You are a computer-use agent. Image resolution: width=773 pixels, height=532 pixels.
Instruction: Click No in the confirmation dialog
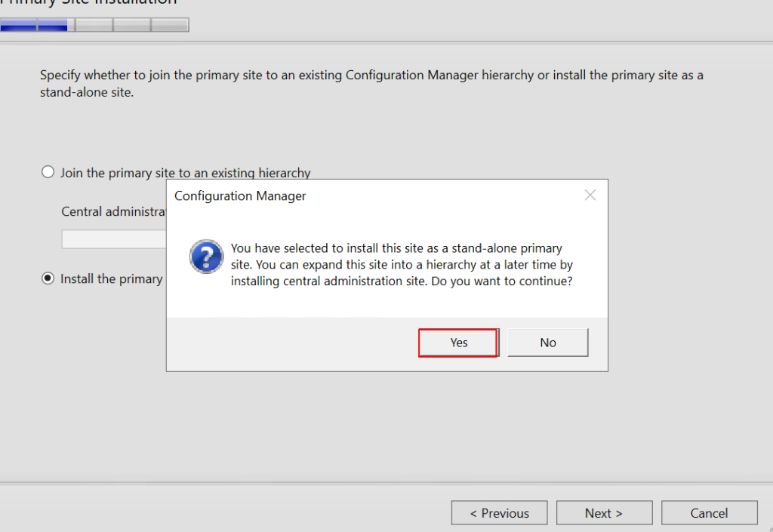[547, 343]
